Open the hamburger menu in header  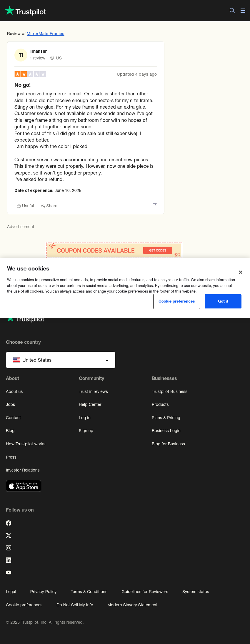point(243,11)
